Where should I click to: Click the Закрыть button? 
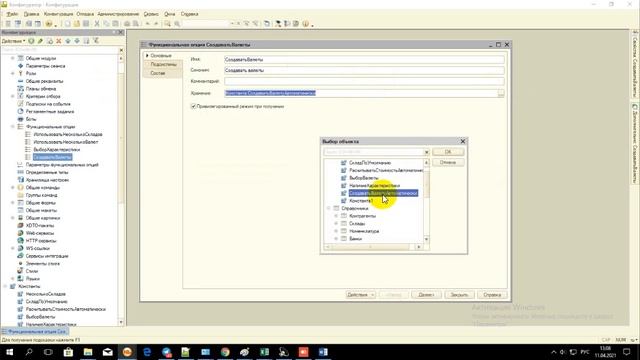pyautogui.click(x=459, y=295)
